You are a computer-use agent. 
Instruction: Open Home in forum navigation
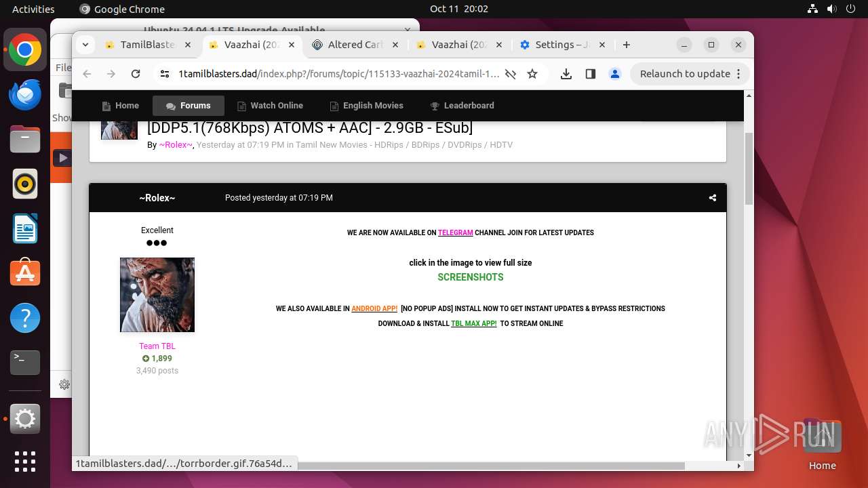(120, 106)
